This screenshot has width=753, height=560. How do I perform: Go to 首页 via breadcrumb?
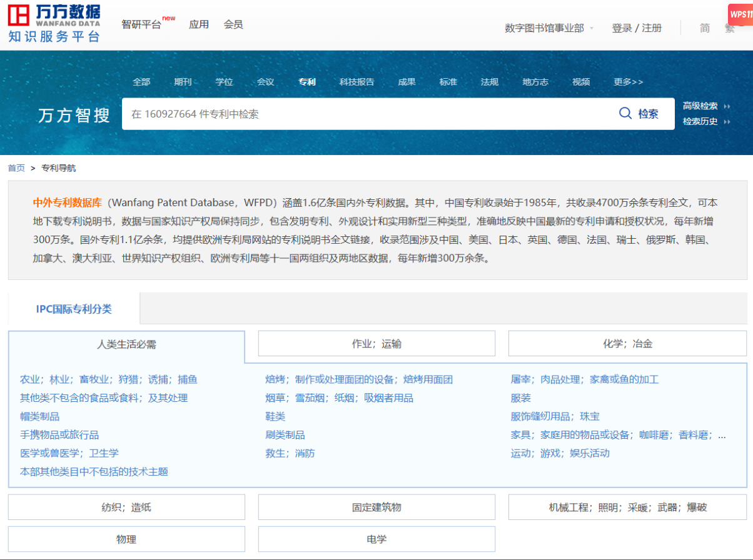16,168
